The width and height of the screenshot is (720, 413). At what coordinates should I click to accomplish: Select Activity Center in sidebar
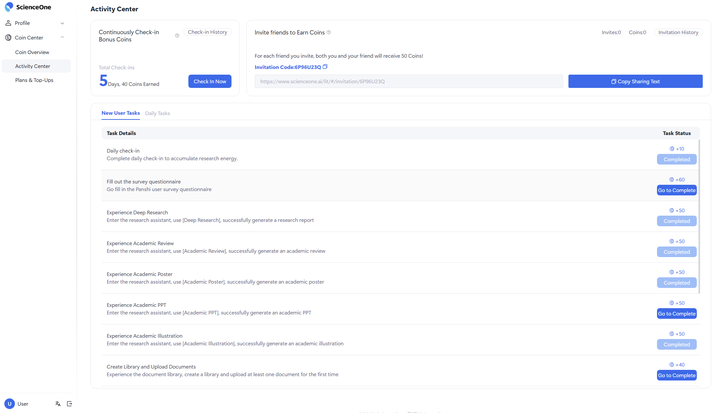coord(36,66)
